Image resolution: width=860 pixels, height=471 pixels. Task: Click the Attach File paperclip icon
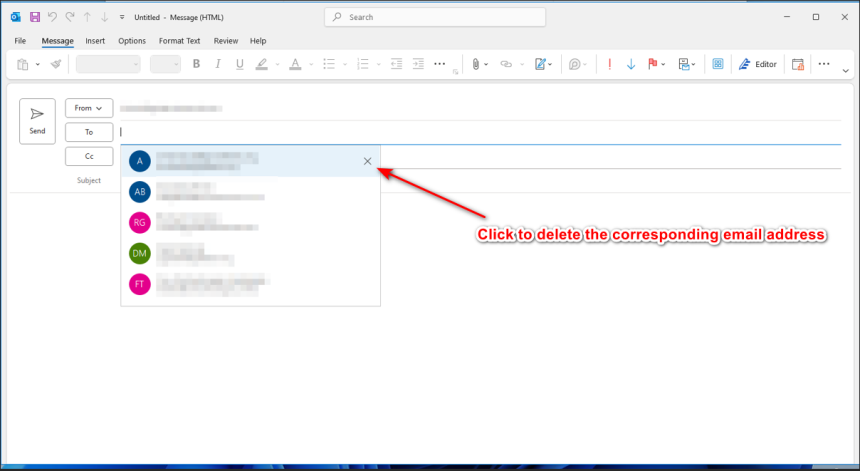(477, 64)
